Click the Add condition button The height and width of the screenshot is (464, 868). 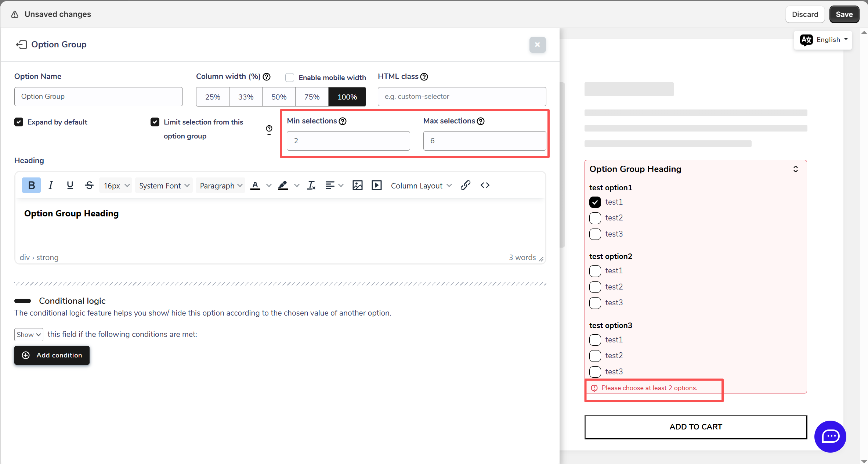pyautogui.click(x=52, y=355)
